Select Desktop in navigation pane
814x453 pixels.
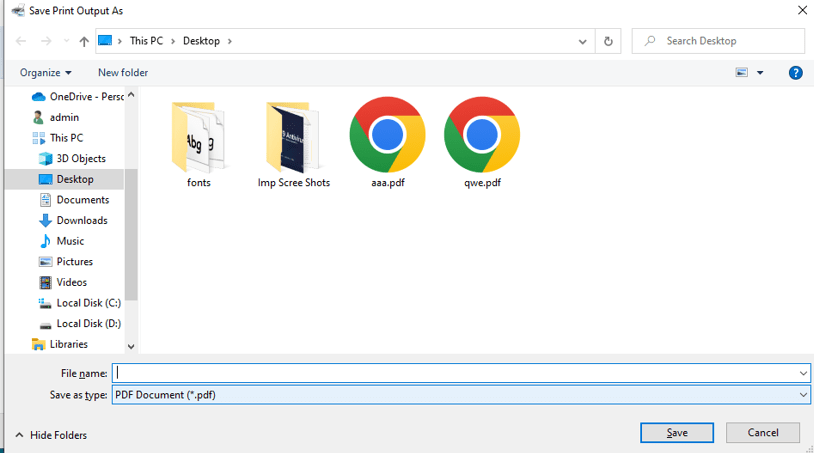pyautogui.click(x=66, y=179)
